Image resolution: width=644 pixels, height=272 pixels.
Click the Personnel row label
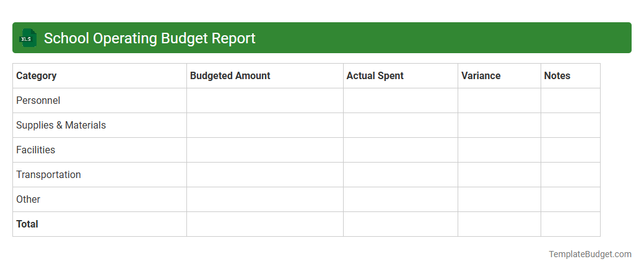coord(38,101)
